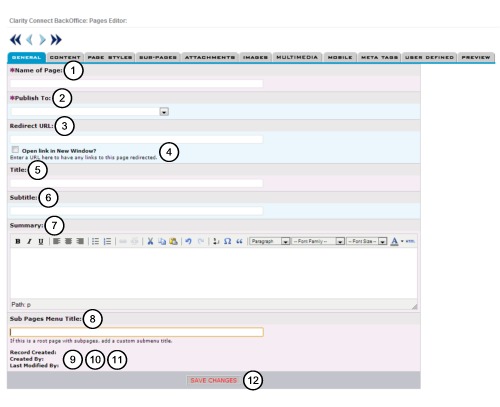Pick text color with the A icon
This screenshot has height=407, width=500.
coord(394,241)
